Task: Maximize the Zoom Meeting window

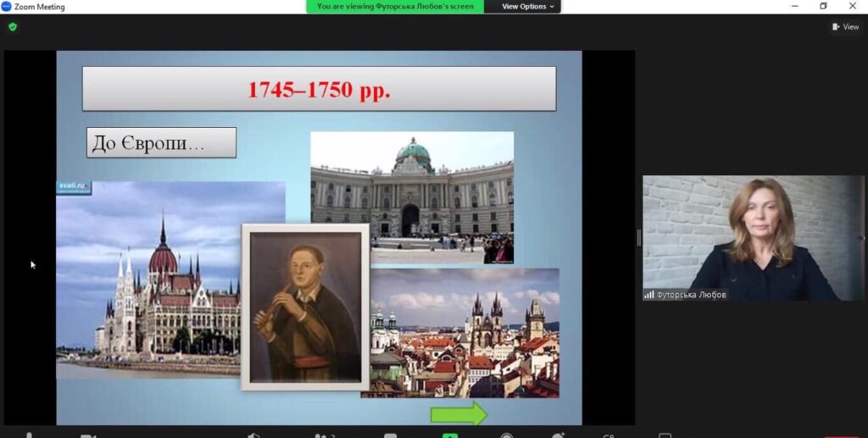Action: [x=823, y=7]
